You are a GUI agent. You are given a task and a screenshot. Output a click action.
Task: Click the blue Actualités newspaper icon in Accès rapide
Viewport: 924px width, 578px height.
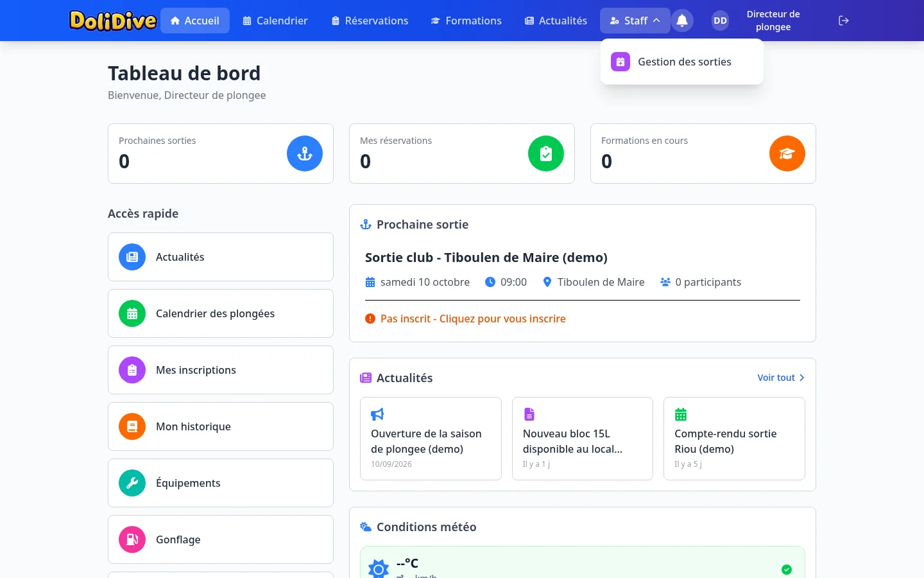point(132,257)
